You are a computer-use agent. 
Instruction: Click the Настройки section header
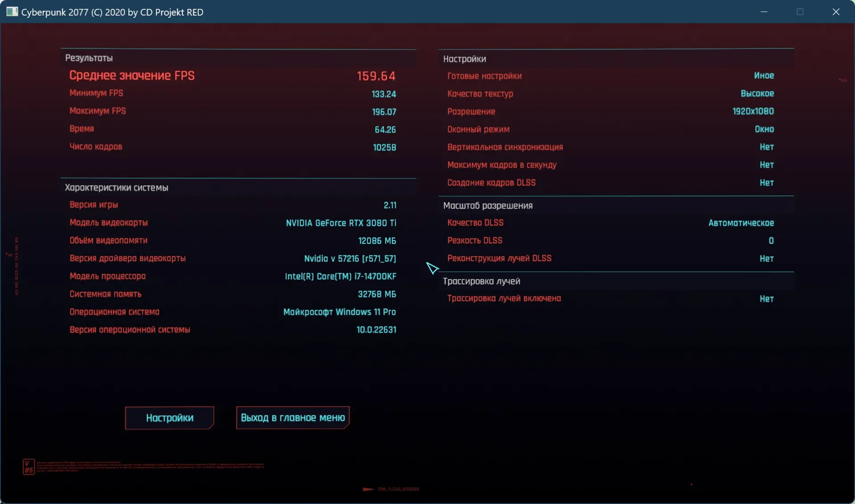[464, 59]
